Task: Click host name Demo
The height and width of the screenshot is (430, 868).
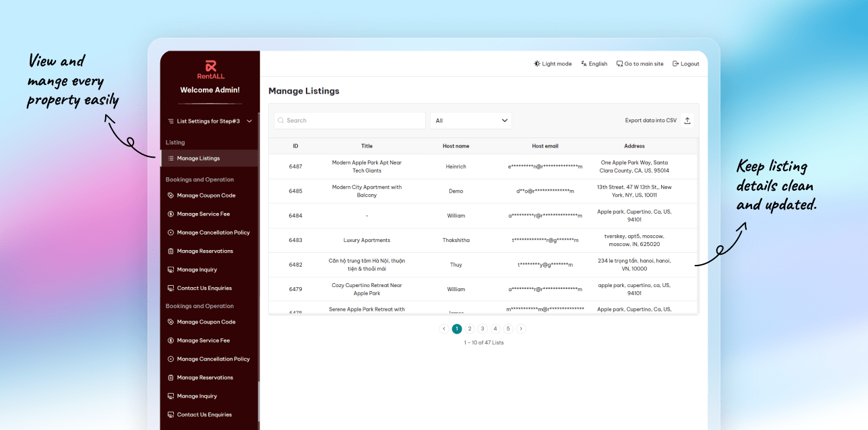Action: (456, 191)
